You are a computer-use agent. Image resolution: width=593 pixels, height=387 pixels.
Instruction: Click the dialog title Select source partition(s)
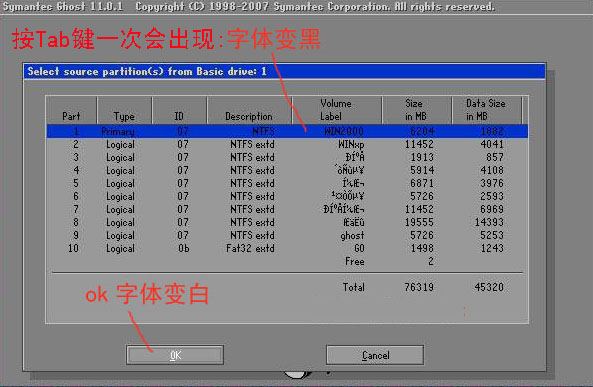147,71
